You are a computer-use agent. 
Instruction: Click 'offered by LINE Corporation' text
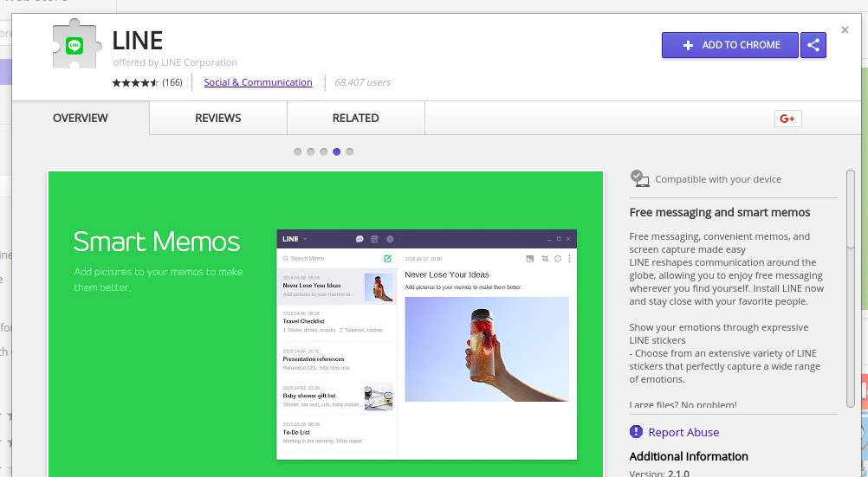pyautogui.click(x=175, y=62)
